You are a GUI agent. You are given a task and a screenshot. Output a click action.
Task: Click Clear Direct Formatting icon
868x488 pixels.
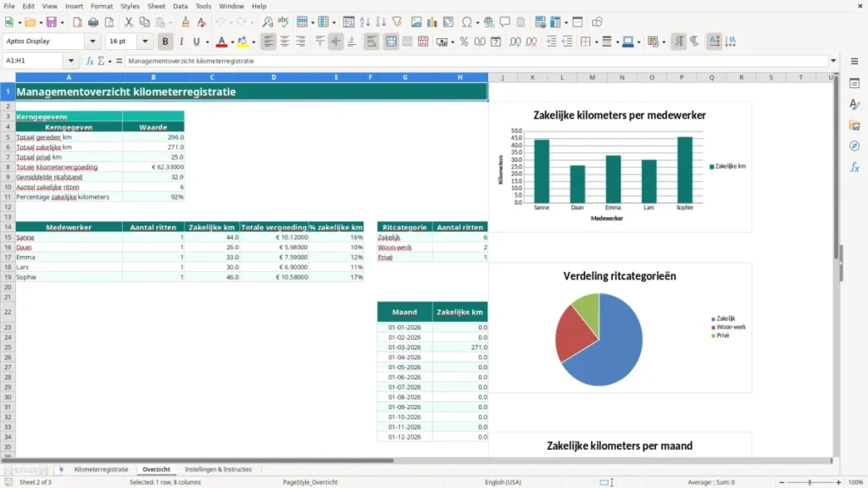click(x=202, y=22)
